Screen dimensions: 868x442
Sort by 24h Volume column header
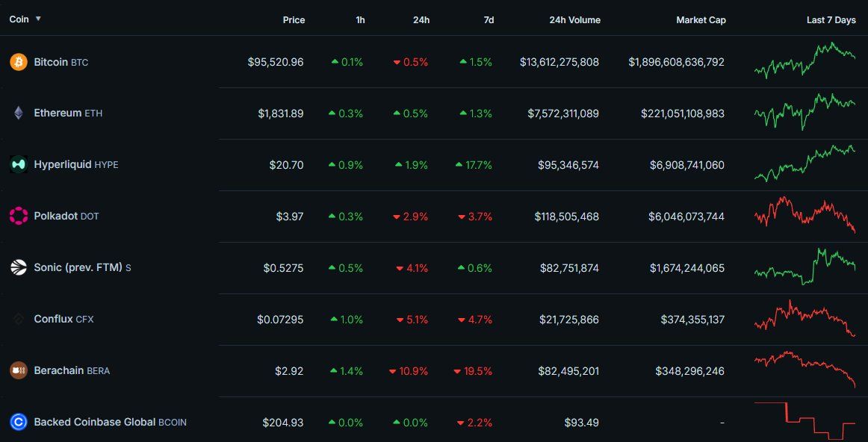tap(574, 20)
